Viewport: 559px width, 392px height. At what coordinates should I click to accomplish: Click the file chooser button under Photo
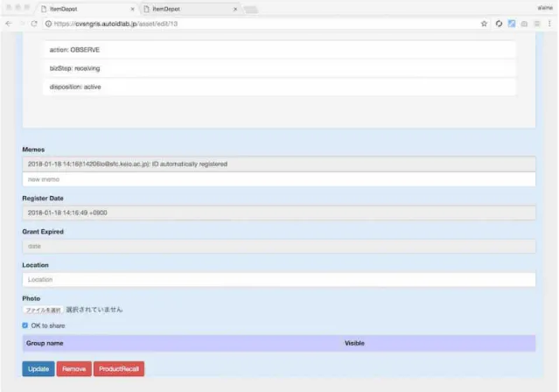point(43,310)
